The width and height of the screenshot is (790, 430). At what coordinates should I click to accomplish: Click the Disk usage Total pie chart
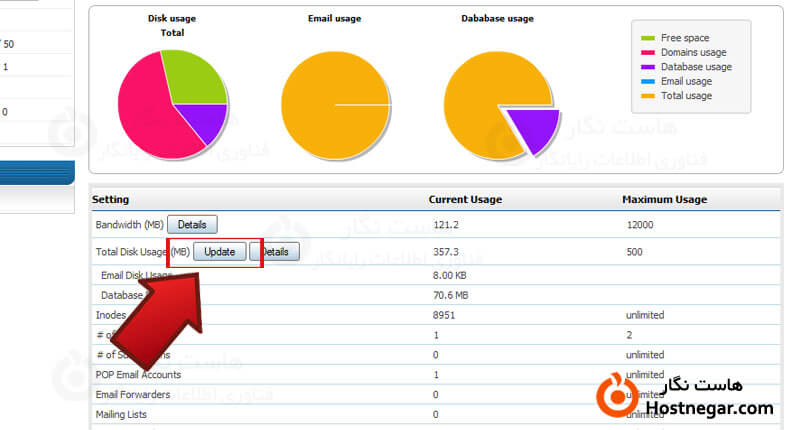click(x=171, y=104)
